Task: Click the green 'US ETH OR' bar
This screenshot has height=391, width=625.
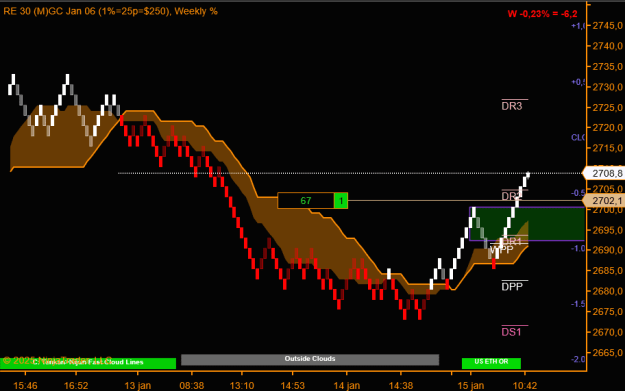Action: [x=491, y=363]
